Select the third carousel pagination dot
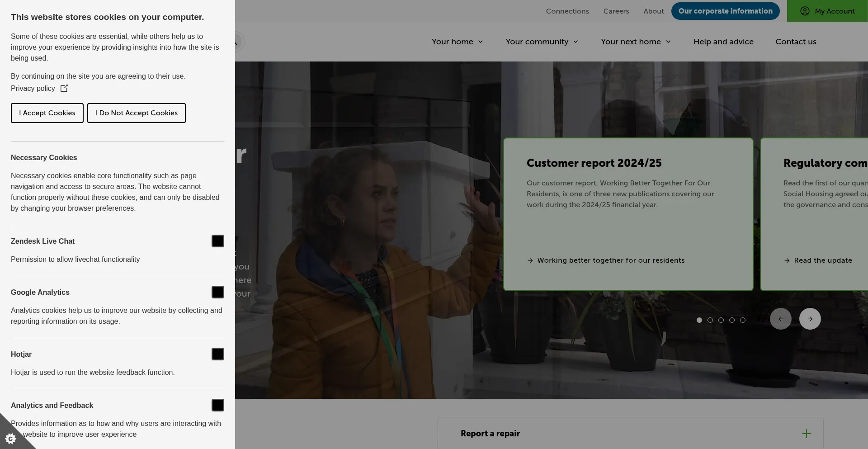868x449 pixels. [x=721, y=320]
